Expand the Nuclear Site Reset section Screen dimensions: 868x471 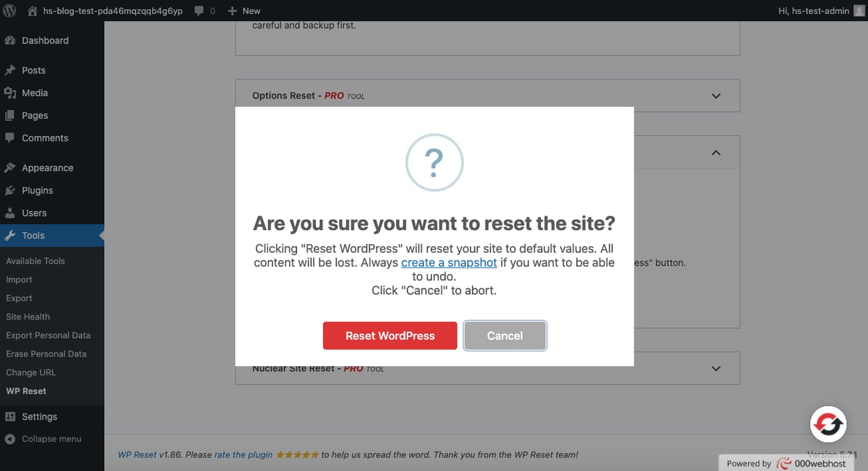(x=716, y=368)
